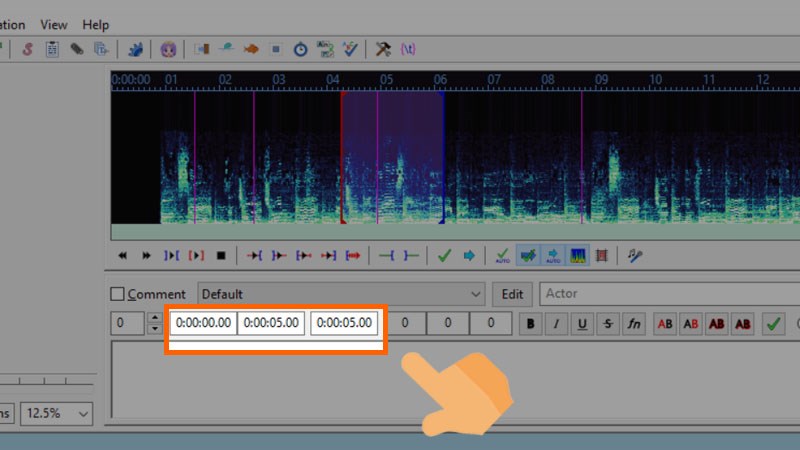800x450 pixels.
Task: Play from selection start to file end
Action: (x=353, y=256)
